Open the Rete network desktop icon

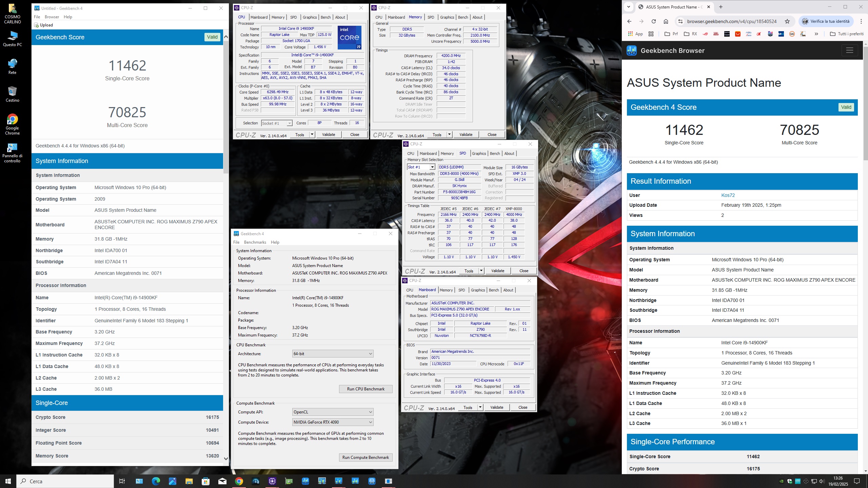pyautogui.click(x=12, y=66)
